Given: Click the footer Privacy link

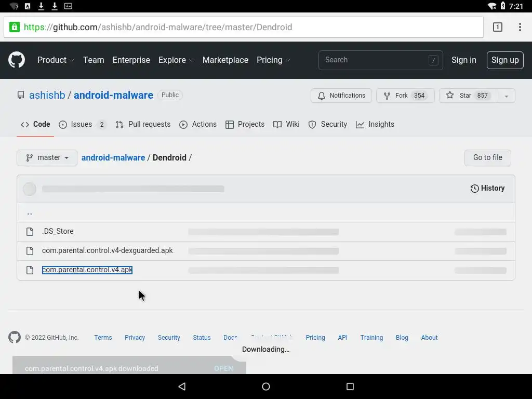Looking at the screenshot, I should point(135,338).
